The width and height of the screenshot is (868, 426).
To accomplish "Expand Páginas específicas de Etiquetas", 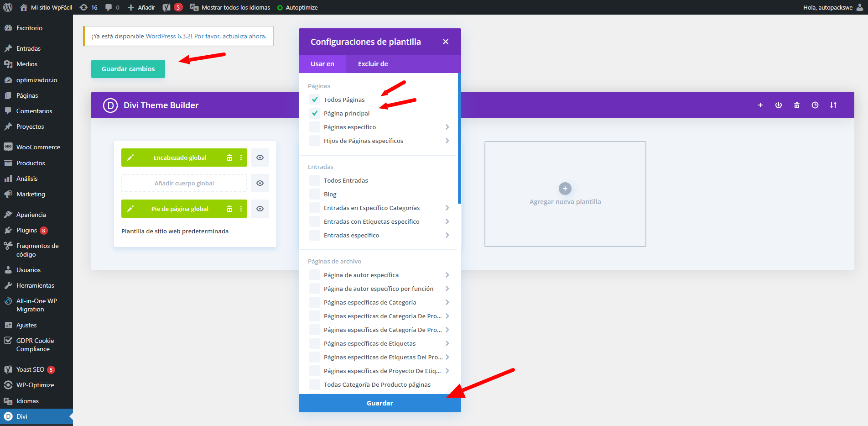I will click(x=447, y=343).
